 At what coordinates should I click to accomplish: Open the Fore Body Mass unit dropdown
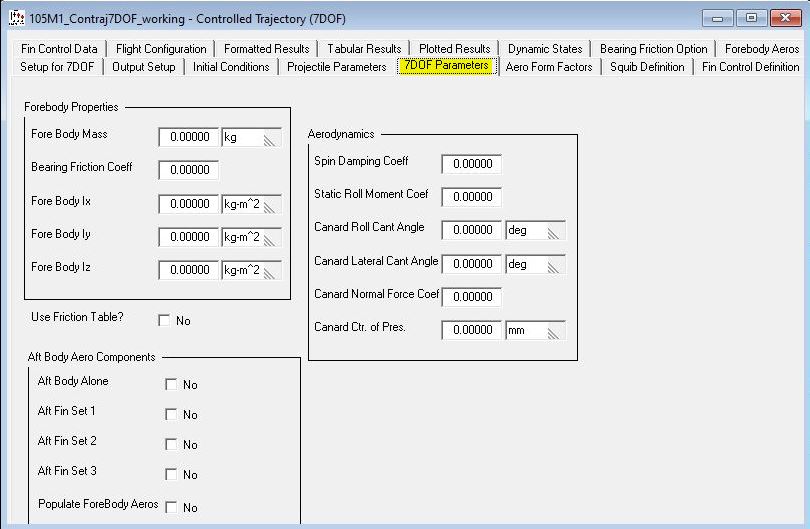click(251, 138)
